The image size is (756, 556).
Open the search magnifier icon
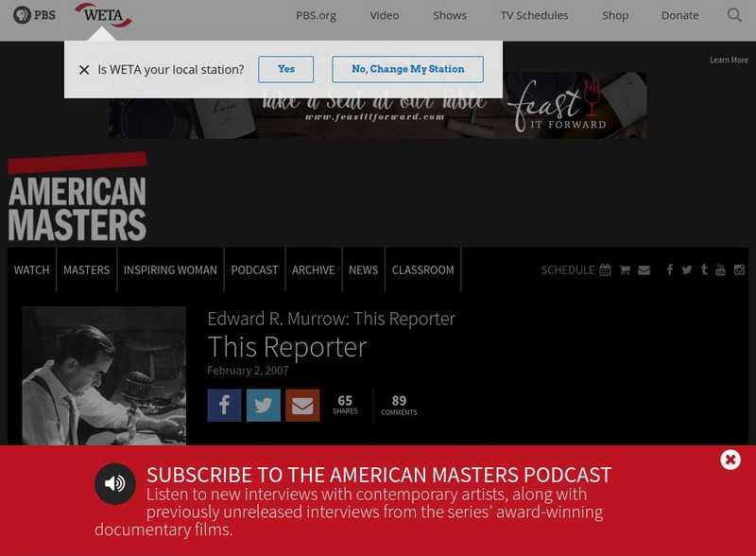(x=734, y=15)
